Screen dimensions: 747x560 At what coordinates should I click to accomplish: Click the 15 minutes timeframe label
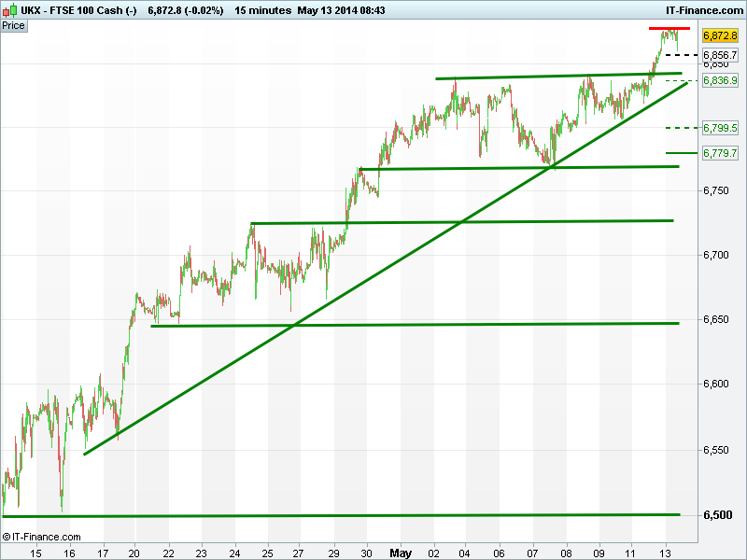(x=261, y=9)
